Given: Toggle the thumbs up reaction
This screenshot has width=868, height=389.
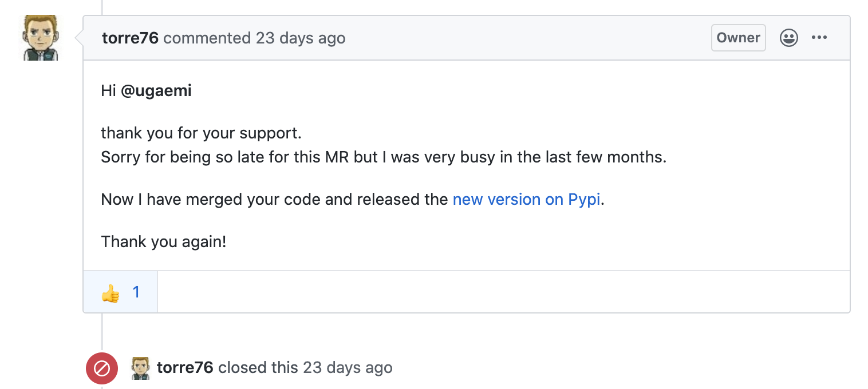Looking at the screenshot, I should (120, 292).
